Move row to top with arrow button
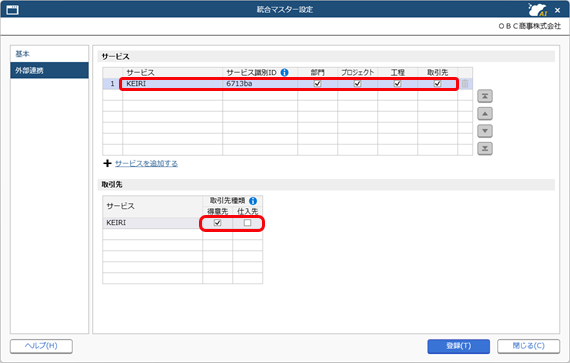Image resolution: width=570 pixels, height=363 pixels. (485, 96)
